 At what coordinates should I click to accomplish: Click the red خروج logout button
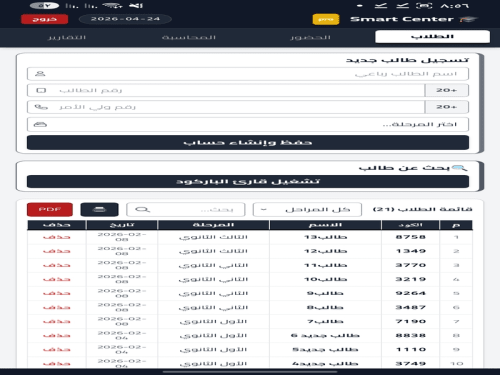coord(44,19)
